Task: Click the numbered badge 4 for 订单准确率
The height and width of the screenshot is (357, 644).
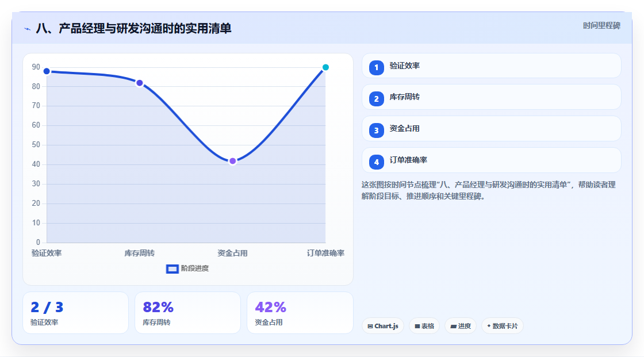Action: 376,162
